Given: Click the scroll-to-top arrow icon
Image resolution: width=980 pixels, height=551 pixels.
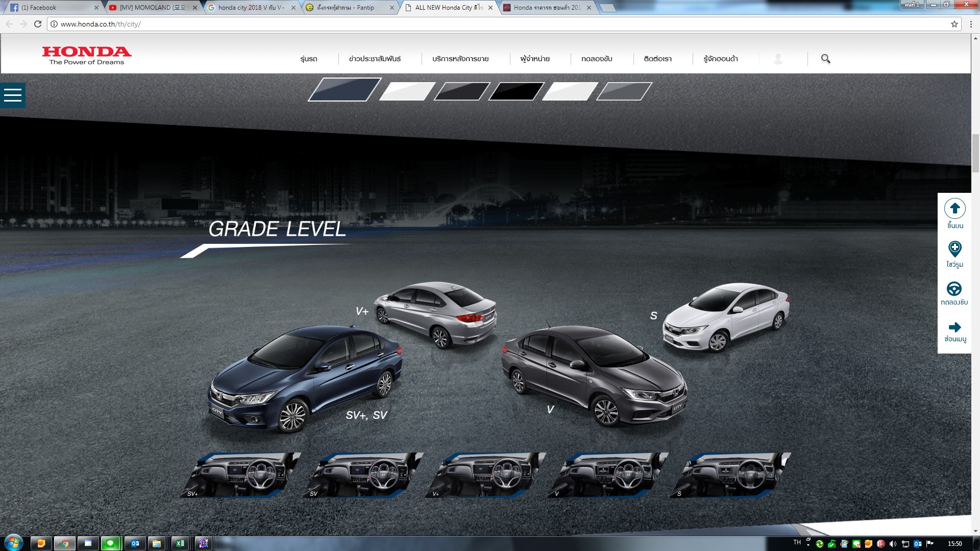Looking at the screenshot, I should click(x=954, y=209).
